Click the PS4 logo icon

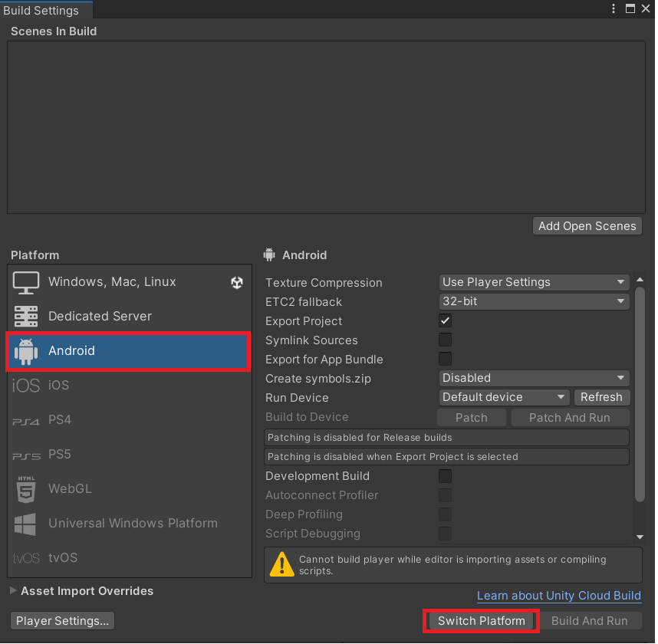[x=26, y=421]
